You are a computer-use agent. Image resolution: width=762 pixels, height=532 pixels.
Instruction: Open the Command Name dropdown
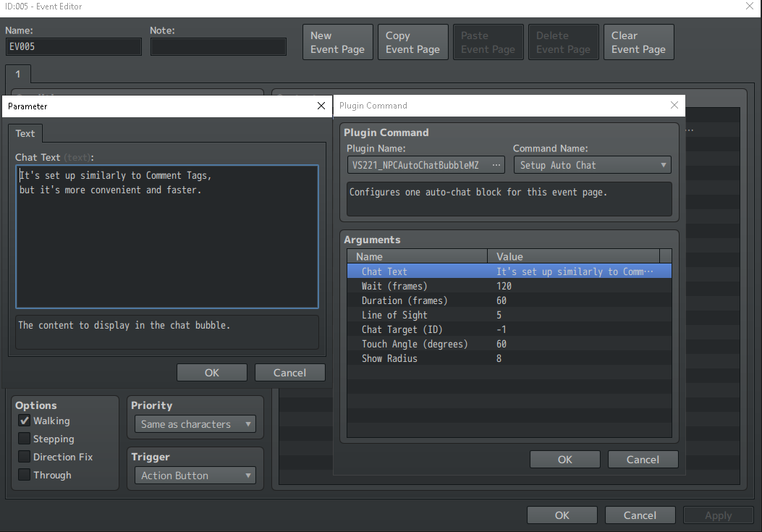tap(593, 165)
